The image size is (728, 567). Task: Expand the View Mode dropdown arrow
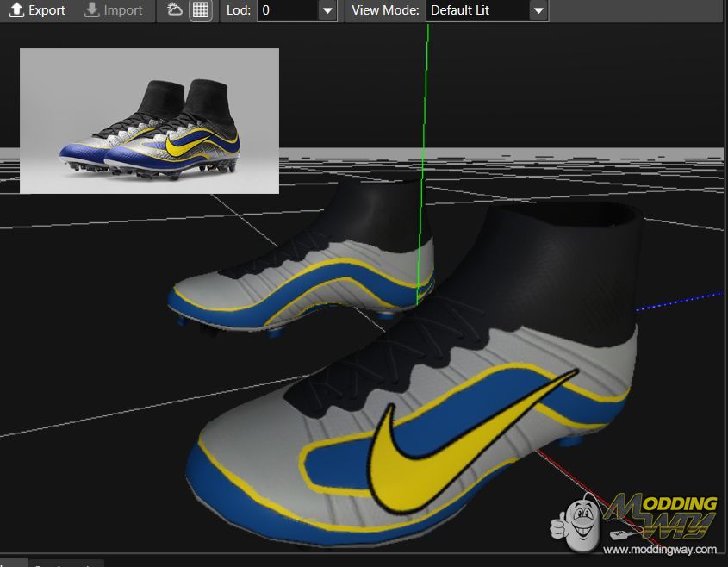(x=538, y=11)
